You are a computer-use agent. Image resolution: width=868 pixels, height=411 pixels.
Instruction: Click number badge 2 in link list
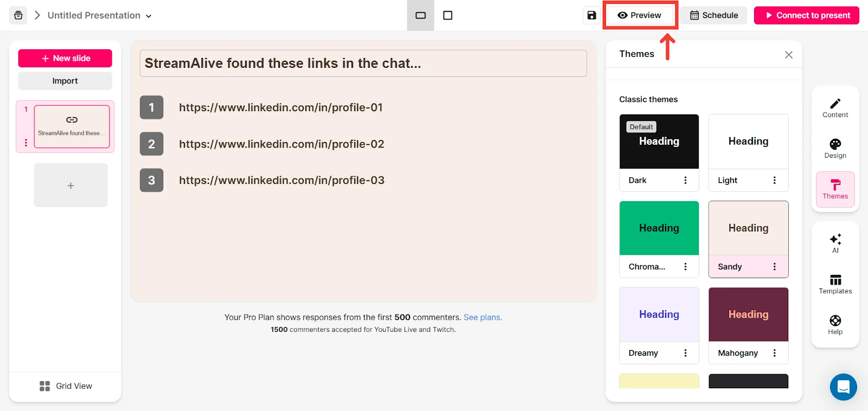(x=152, y=144)
